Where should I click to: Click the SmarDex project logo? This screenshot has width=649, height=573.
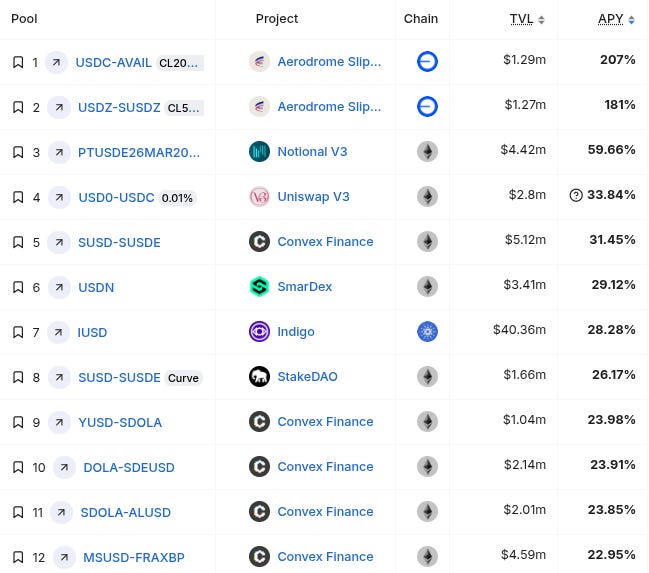click(x=260, y=286)
